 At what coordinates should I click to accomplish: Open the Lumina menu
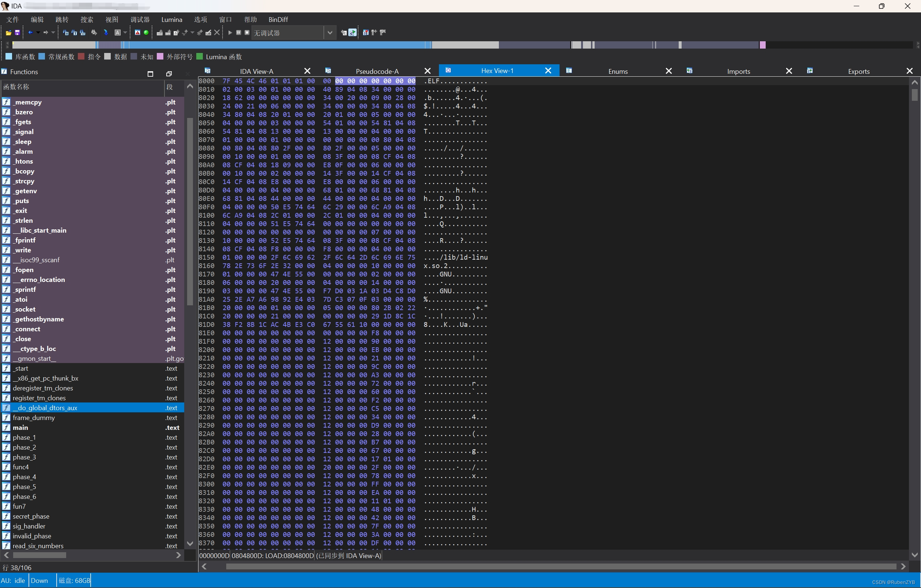click(172, 19)
